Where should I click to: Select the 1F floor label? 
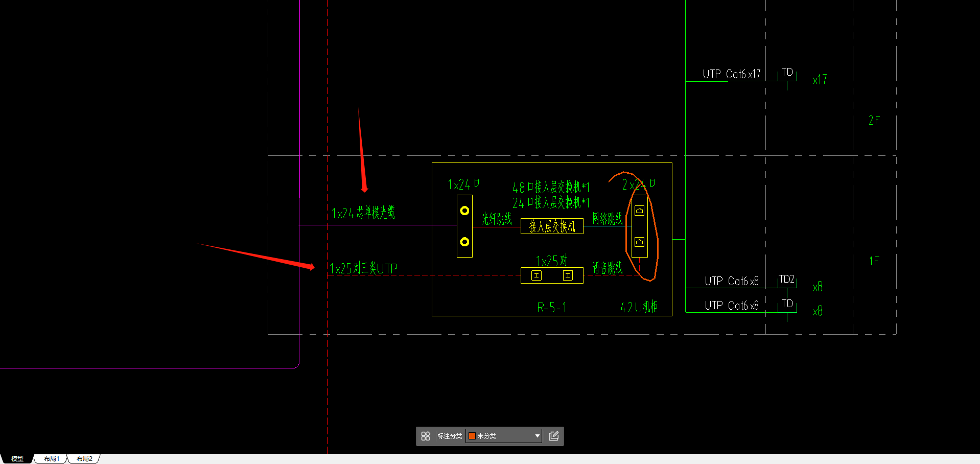click(x=874, y=261)
